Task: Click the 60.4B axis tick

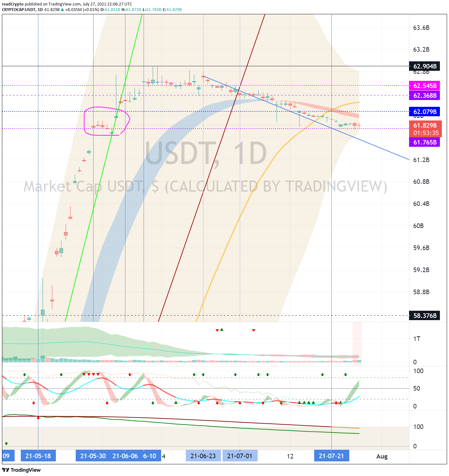Action: [421, 204]
